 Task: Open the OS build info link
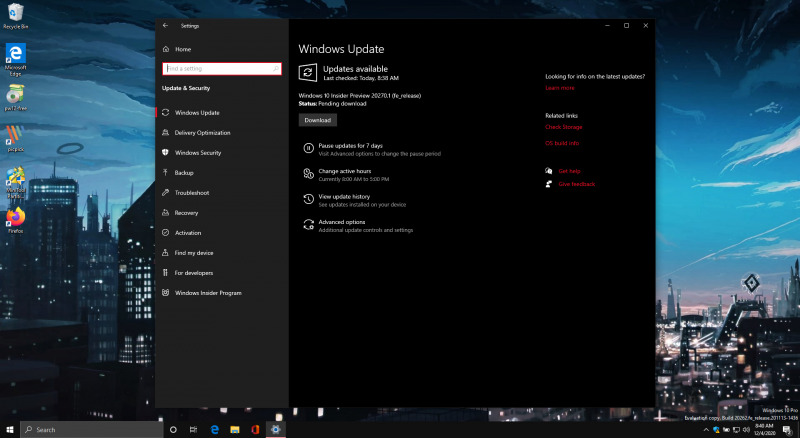click(562, 143)
